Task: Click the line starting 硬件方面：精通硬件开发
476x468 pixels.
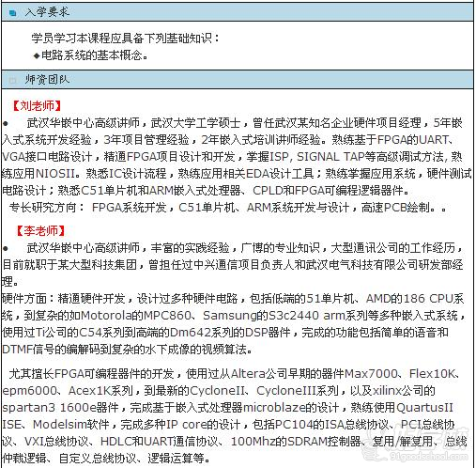Action: (x=233, y=299)
